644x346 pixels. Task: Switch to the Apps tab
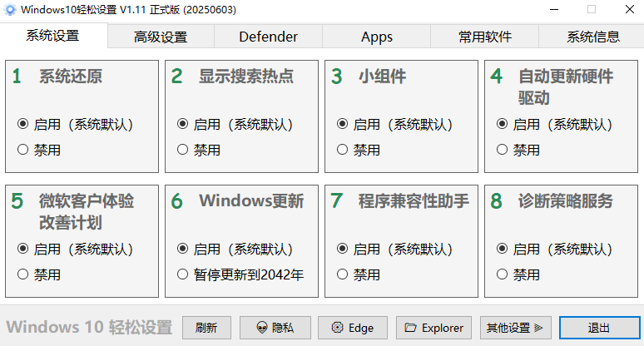tap(377, 37)
